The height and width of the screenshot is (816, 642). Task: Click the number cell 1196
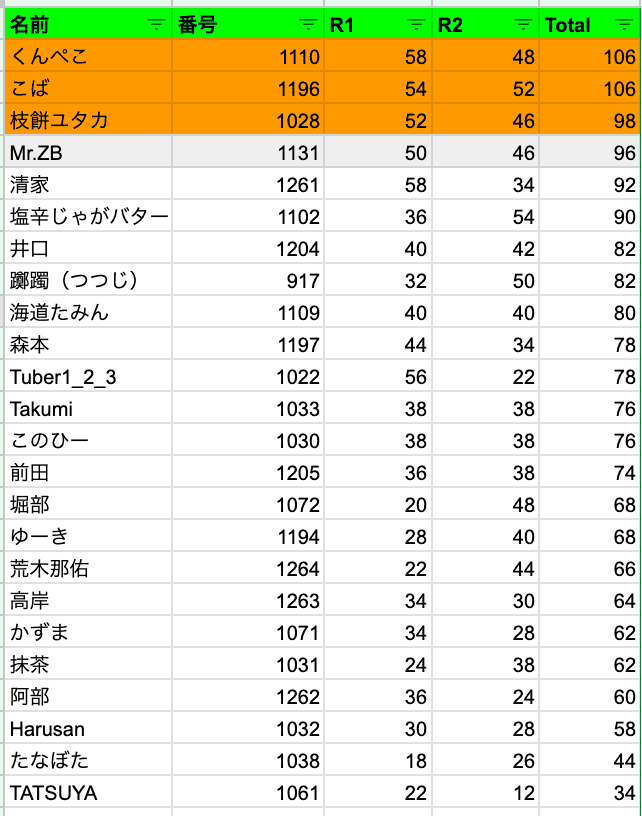(x=250, y=89)
